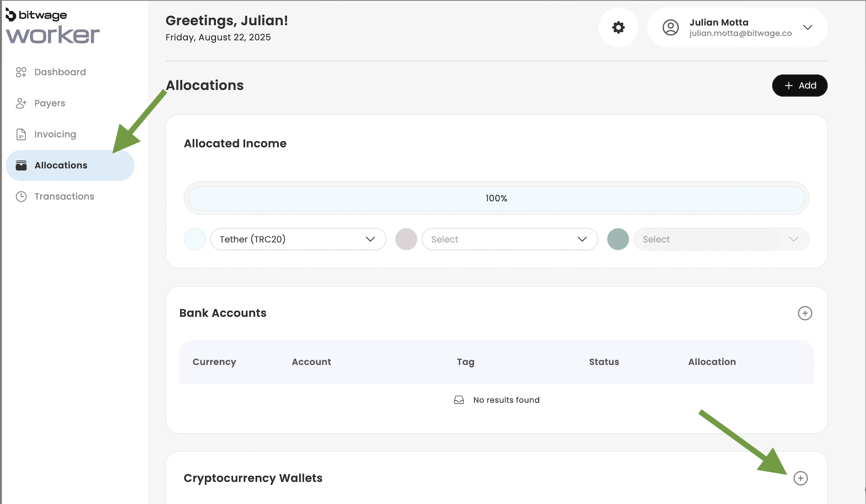Click the 100% allocation progress bar
The image size is (866, 504).
click(x=496, y=199)
